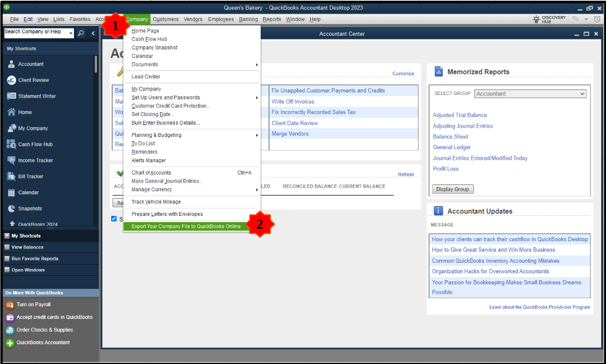Open Common QuickBooks Inventory Accounting Mistakes article
Image resolution: width=606 pixels, height=364 pixels.
click(495, 261)
